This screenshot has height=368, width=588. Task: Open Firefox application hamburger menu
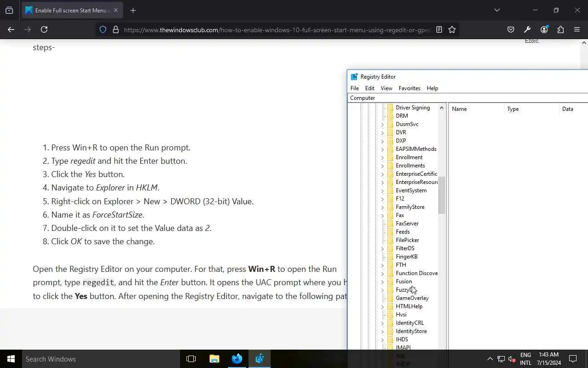(577, 29)
